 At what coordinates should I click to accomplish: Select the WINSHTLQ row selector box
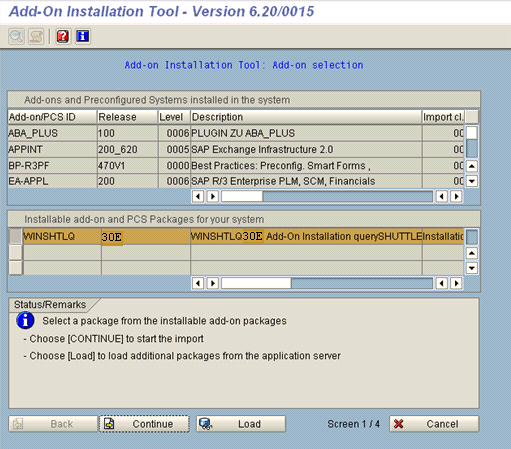15,236
